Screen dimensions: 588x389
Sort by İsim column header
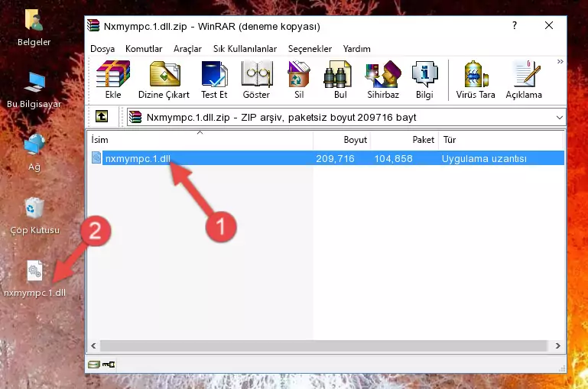tap(200, 140)
